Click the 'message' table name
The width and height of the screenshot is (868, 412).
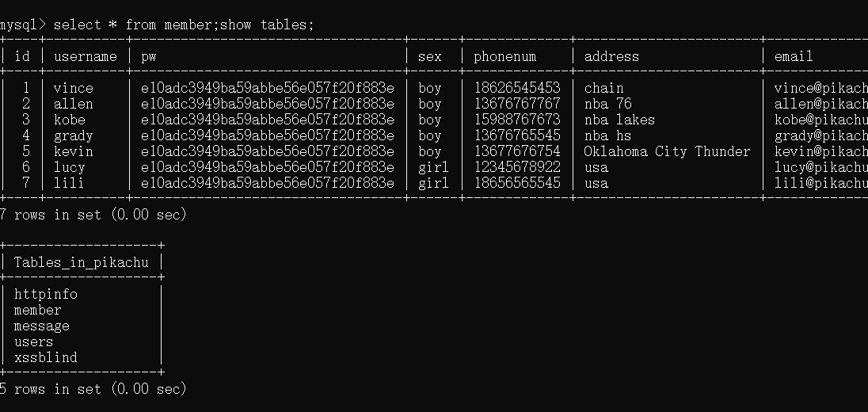41,326
